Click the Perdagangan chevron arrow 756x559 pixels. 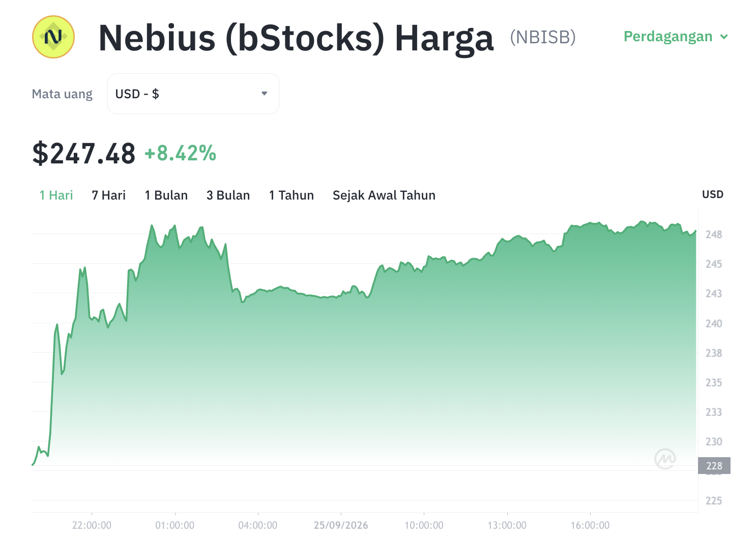point(724,37)
